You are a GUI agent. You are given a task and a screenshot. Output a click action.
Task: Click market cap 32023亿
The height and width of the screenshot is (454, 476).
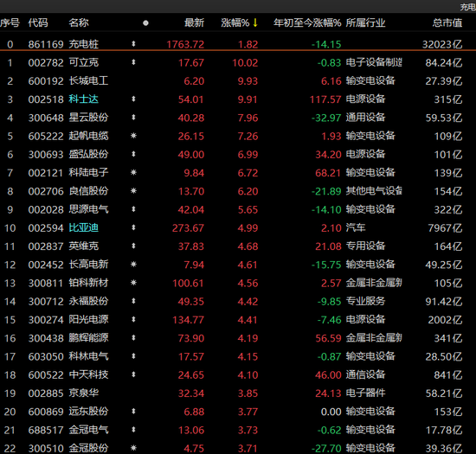pos(442,45)
